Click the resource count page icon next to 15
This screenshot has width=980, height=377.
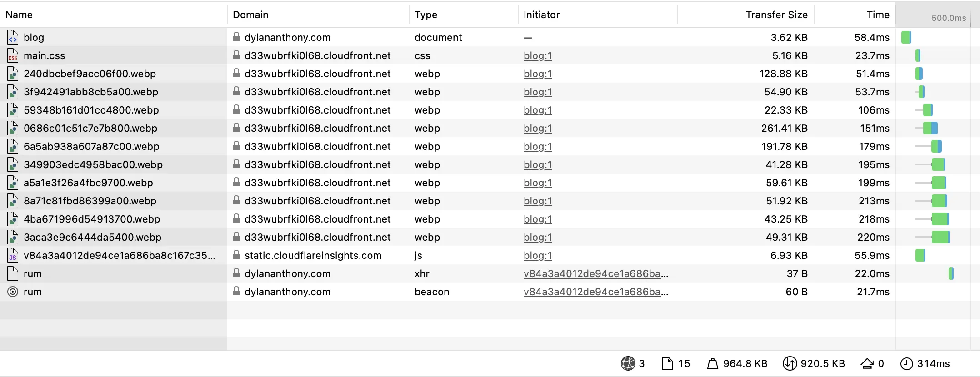point(666,363)
